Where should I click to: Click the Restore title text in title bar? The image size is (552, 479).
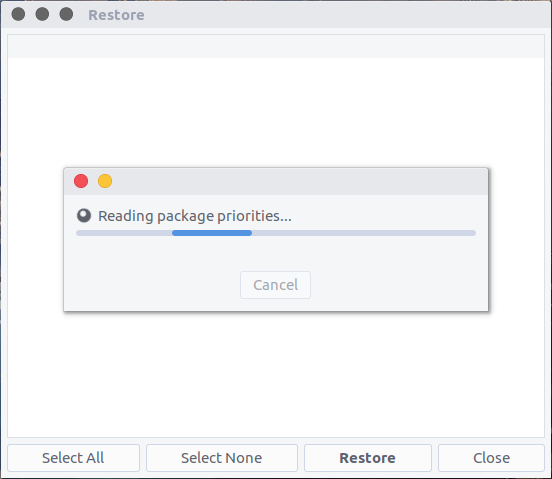(116, 15)
